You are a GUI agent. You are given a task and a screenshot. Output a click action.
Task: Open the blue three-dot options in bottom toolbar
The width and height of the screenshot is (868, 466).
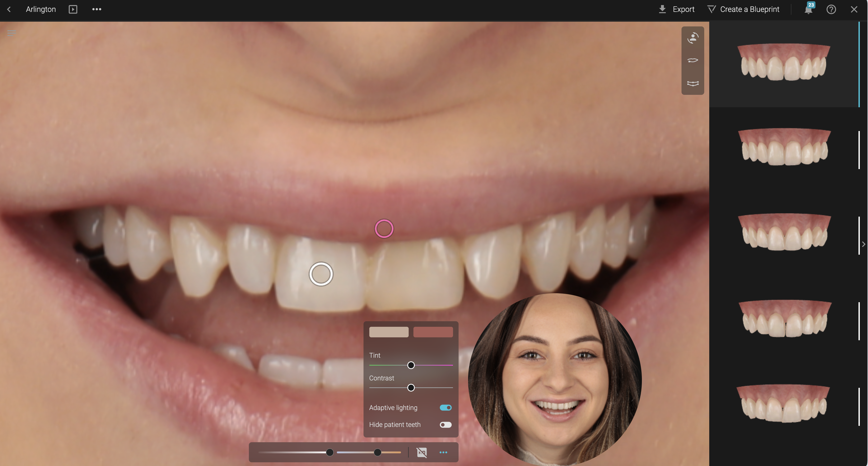click(x=443, y=452)
